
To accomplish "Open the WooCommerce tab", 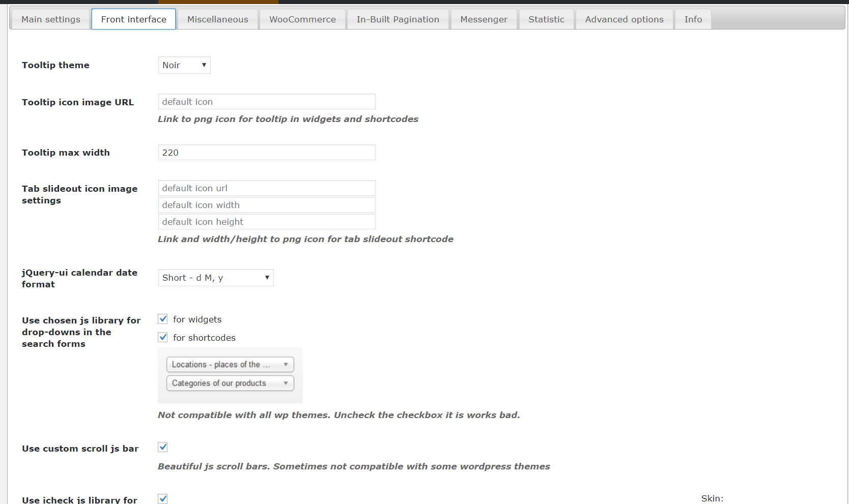I will point(302,19).
